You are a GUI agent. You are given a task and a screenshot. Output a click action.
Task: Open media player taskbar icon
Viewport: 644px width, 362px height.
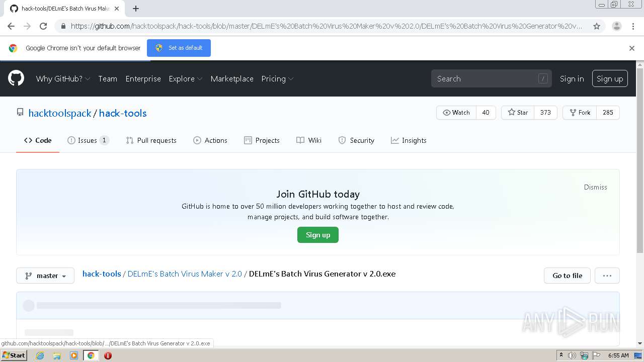tap(74, 355)
